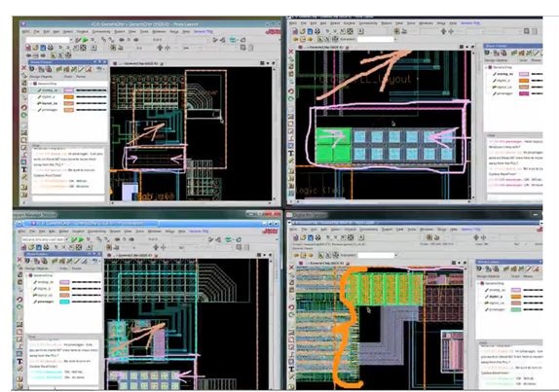This screenshot has height=392, width=559.
Task: Click cyan color swatch in bottom-left panel
Action: [x=64, y=302]
